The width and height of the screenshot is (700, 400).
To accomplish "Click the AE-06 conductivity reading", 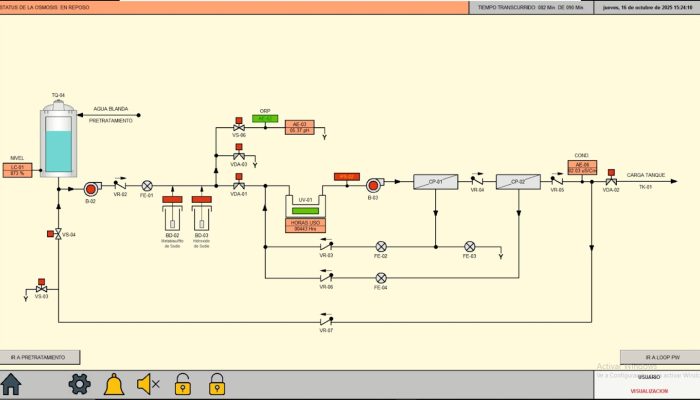I will [x=582, y=168].
